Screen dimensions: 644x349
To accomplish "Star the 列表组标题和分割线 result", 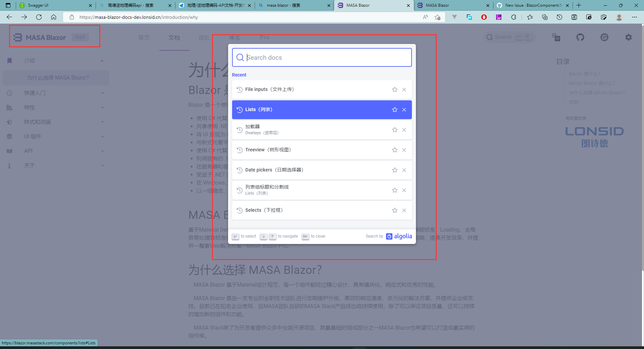I will [x=395, y=190].
